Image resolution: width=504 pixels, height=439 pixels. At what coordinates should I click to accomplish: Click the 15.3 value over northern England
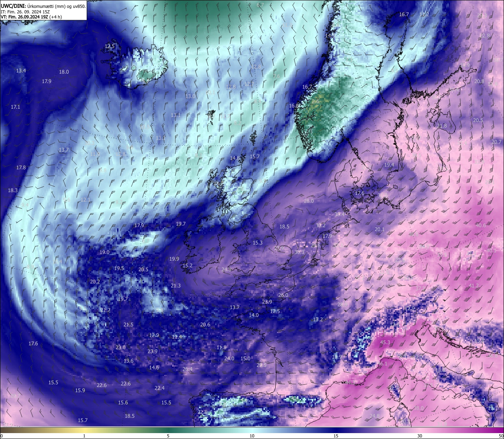[258, 243]
